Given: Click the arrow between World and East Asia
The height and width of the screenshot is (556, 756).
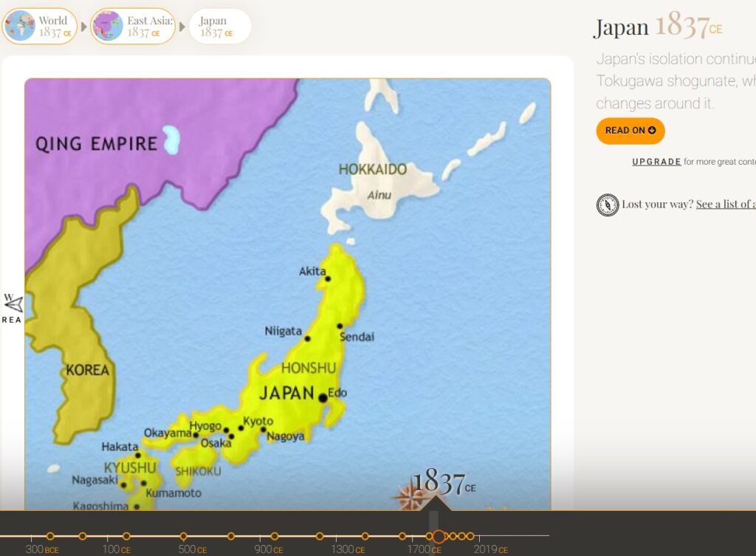Looking at the screenshot, I should tap(83, 27).
